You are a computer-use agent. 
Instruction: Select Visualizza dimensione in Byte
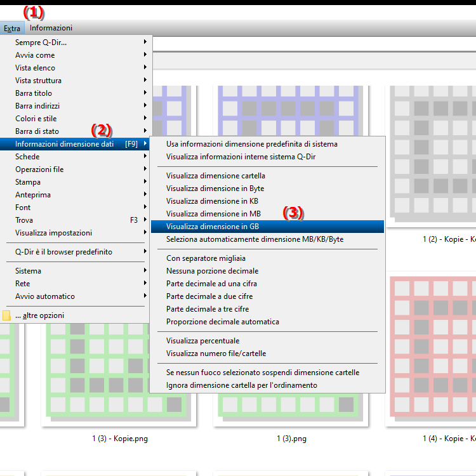[x=267, y=188]
